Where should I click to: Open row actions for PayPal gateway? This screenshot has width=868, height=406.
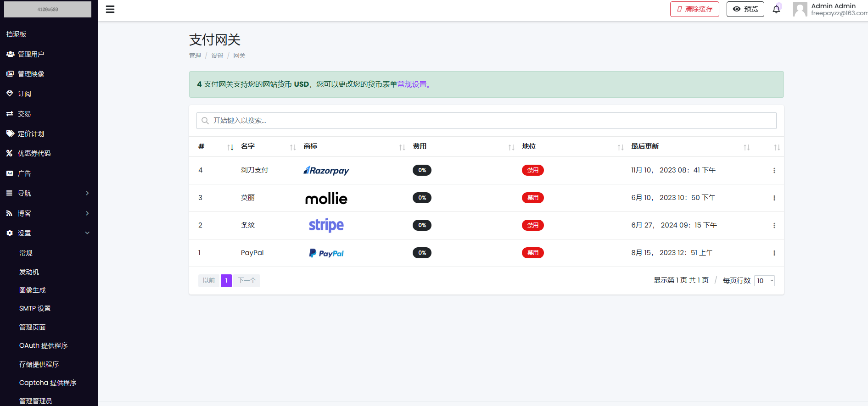774,253
